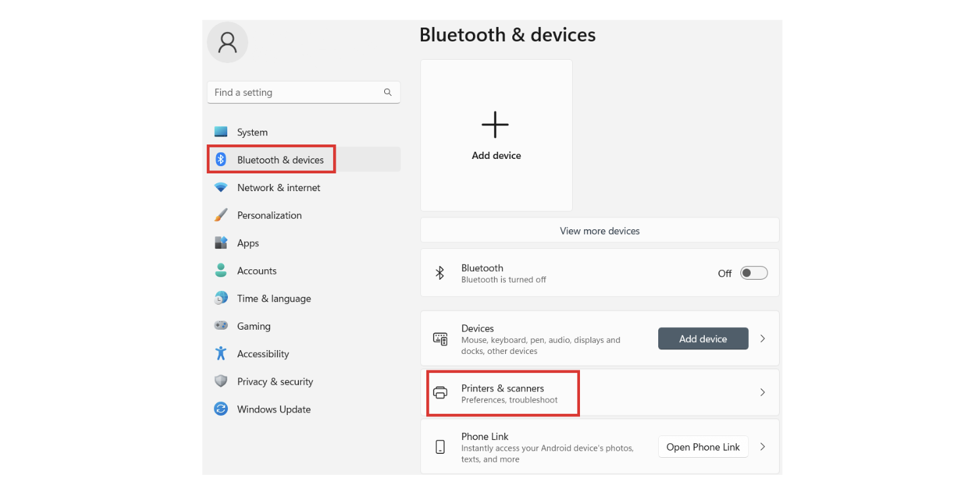Click the Gaming controller icon
Screen dimensions: 980x486
coord(221,326)
